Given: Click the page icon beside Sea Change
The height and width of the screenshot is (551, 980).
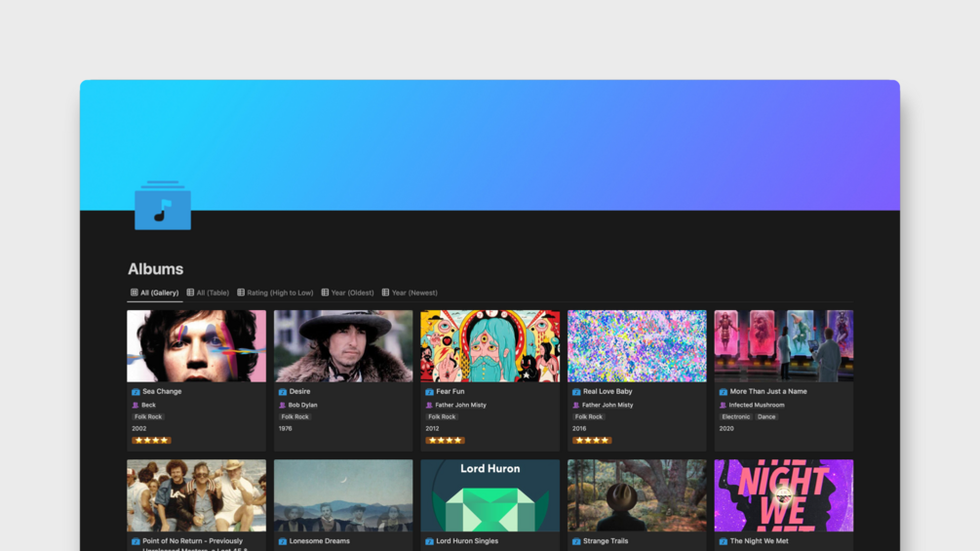Looking at the screenshot, I should 136,392.
